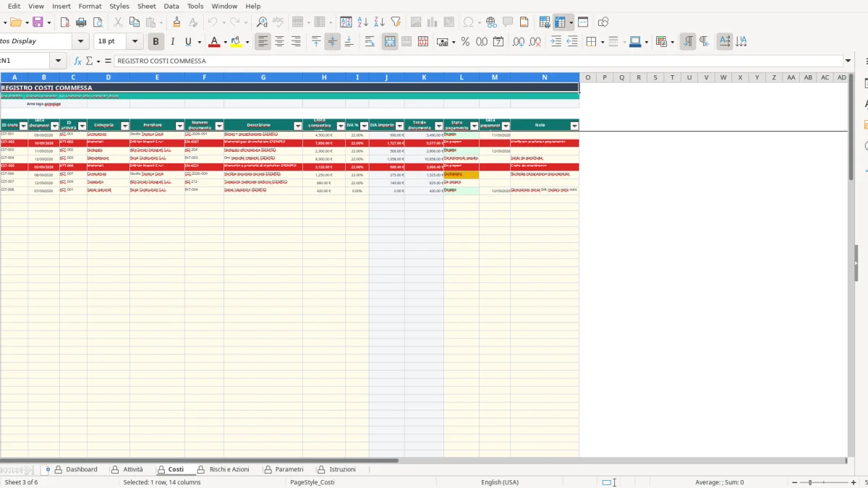Viewport: 868px width, 488px height.
Task: Toggle Italic formatting
Action: pos(172,42)
